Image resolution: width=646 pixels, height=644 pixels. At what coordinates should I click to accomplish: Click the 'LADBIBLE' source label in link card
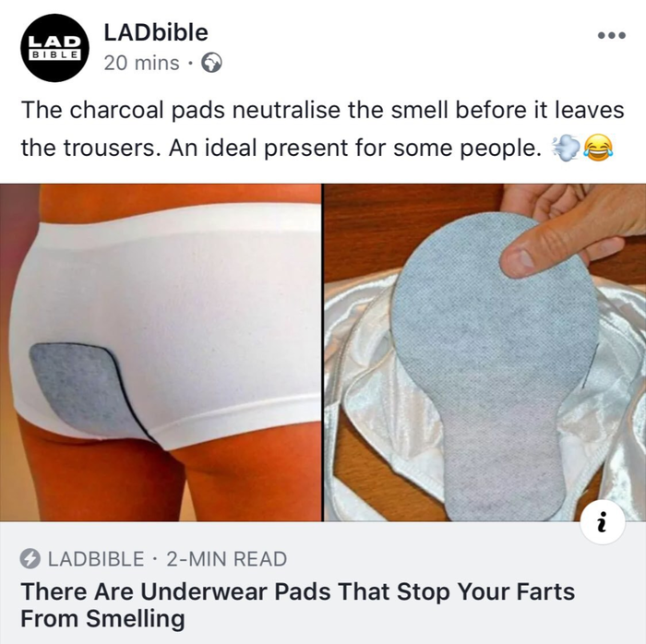pos(96,559)
